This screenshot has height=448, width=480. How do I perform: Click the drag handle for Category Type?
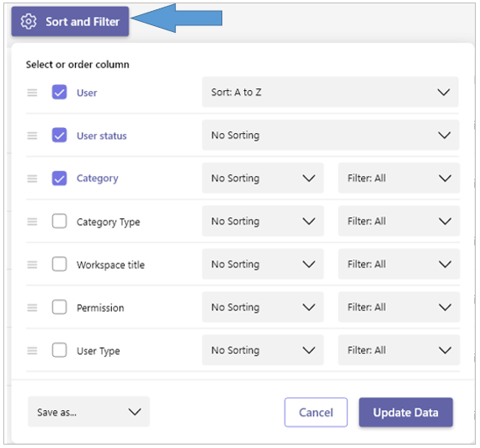32,221
